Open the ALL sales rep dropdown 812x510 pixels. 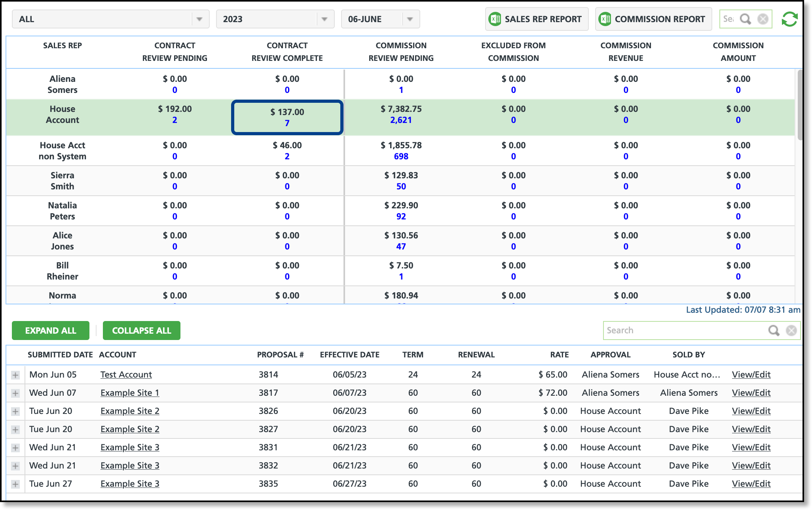pos(199,19)
